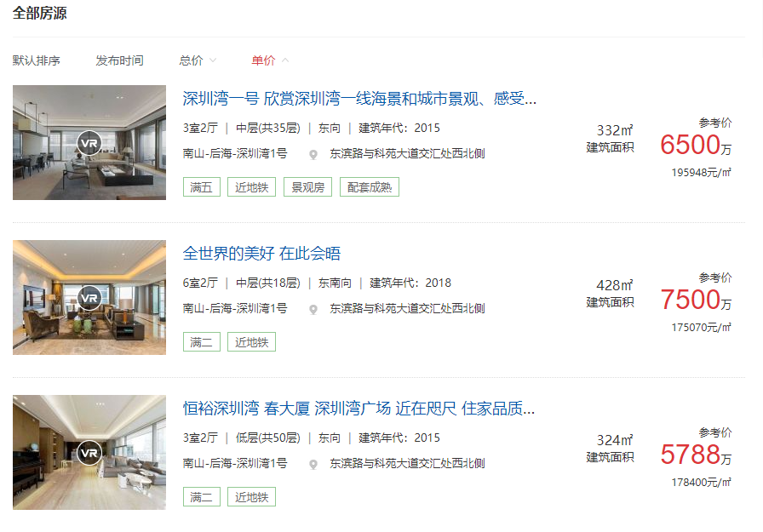
Task: Click location marker icon in third listing
Action: (x=313, y=465)
